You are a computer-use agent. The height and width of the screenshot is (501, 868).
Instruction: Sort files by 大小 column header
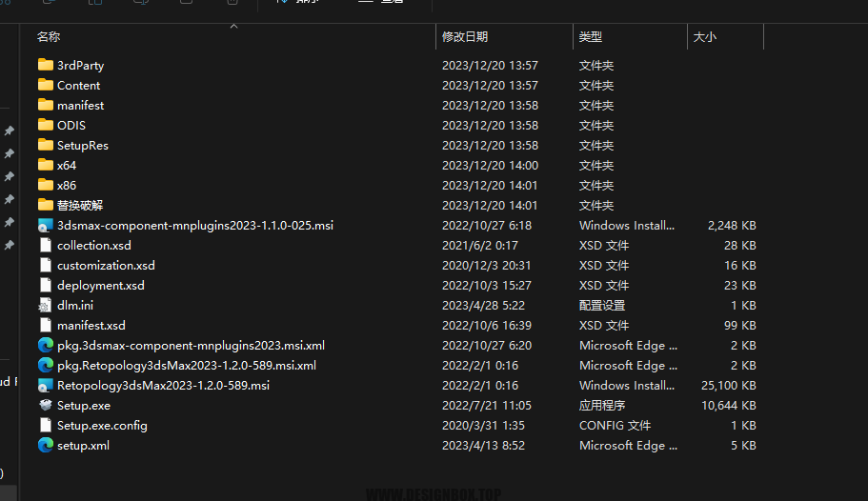coord(705,37)
